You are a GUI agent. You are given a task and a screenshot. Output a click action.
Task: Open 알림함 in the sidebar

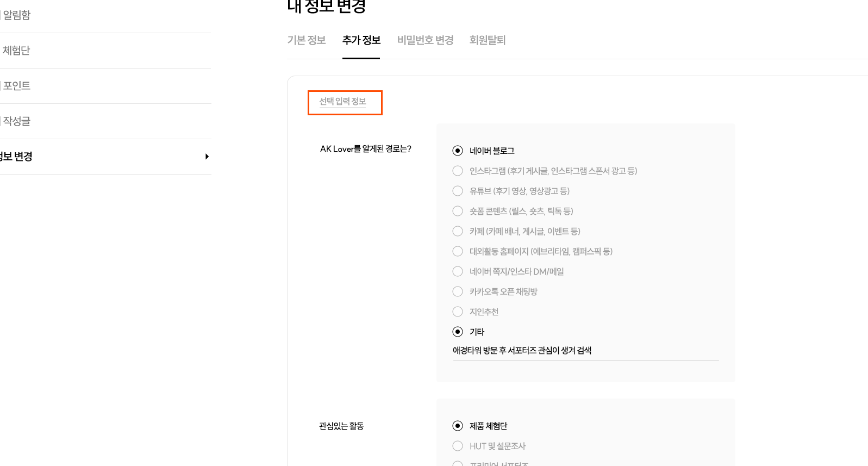click(17, 15)
